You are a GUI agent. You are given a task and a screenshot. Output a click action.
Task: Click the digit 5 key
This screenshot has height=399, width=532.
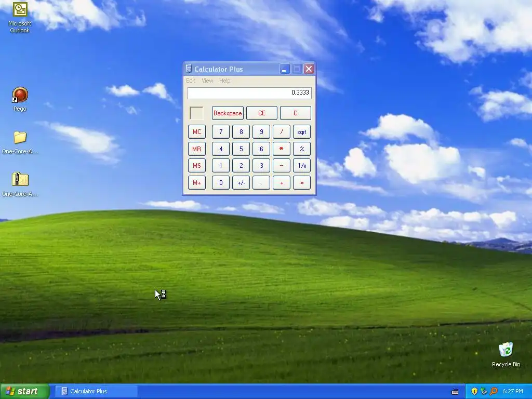(x=241, y=149)
